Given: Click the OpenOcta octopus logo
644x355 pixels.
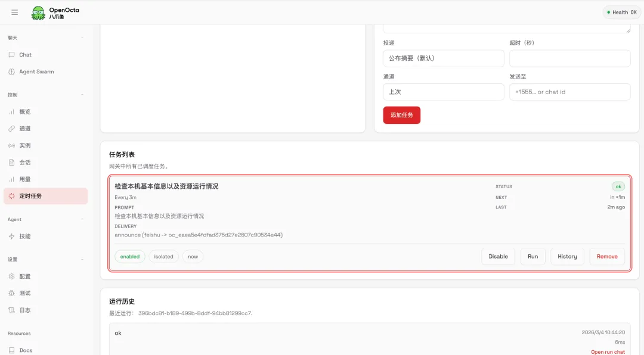Looking at the screenshot, I should tap(38, 13).
